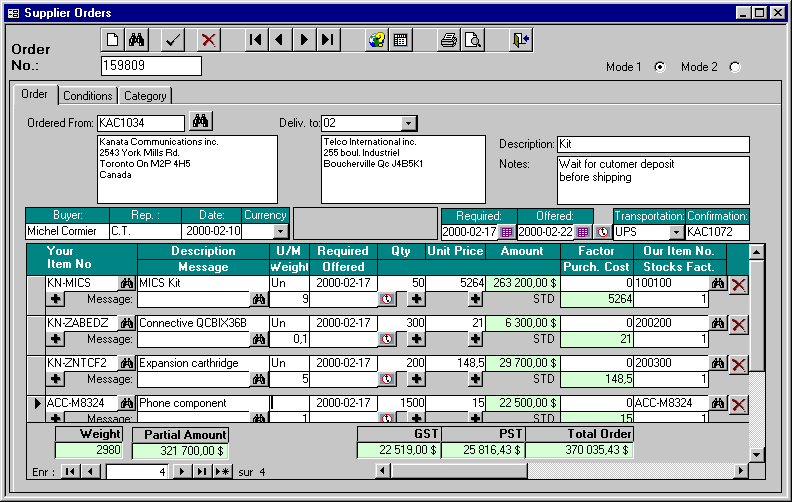Open calendar picker next to Required date
792x502 pixels.
pyautogui.click(x=507, y=232)
